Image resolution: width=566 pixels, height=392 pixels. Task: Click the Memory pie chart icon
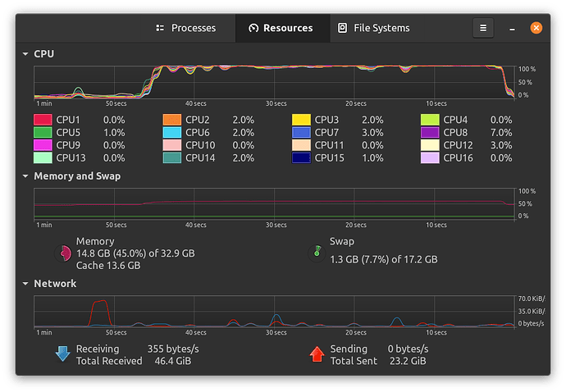(62, 253)
